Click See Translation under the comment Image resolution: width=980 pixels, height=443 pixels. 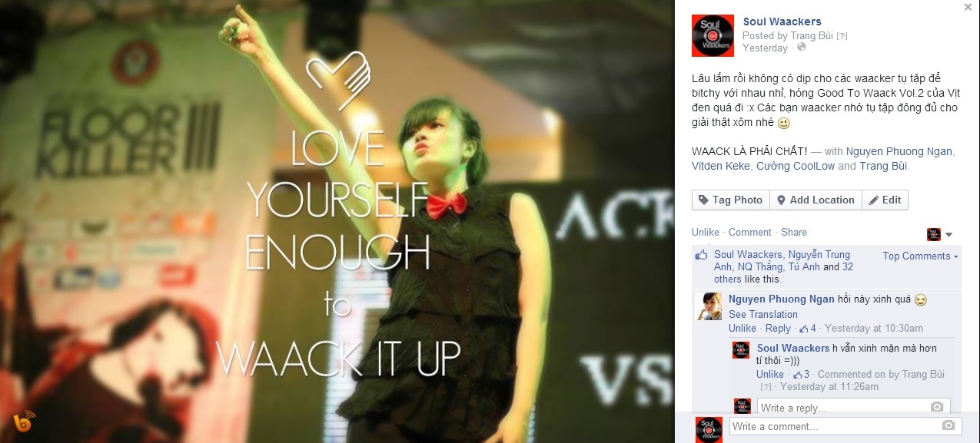tap(763, 315)
